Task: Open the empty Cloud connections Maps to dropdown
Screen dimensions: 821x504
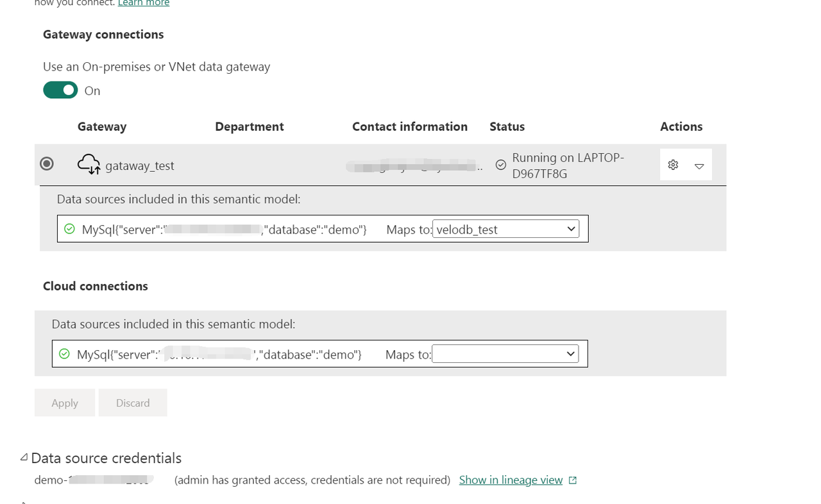Action: pyautogui.click(x=505, y=354)
